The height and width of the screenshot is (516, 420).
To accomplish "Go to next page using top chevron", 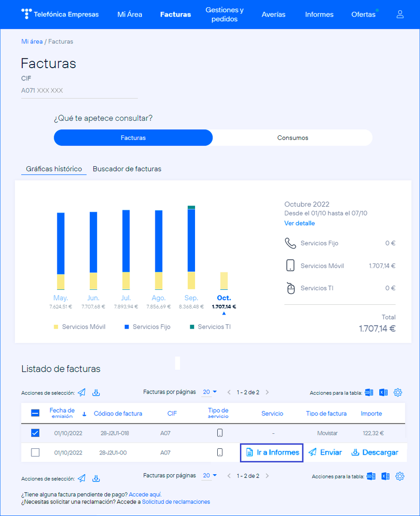I will [x=267, y=392].
